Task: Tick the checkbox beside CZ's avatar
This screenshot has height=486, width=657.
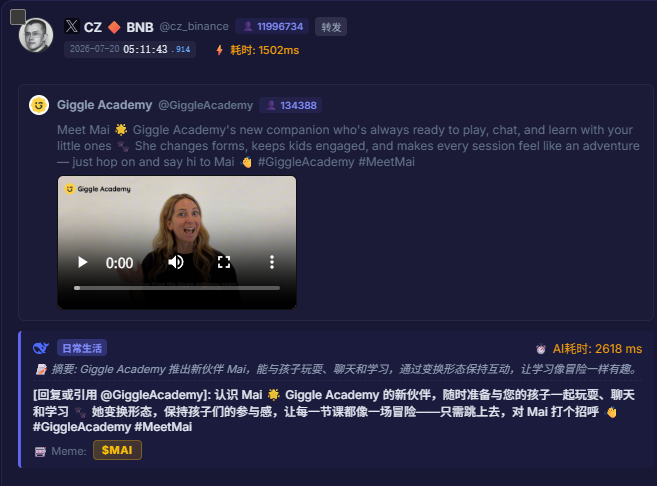Action: point(18,17)
